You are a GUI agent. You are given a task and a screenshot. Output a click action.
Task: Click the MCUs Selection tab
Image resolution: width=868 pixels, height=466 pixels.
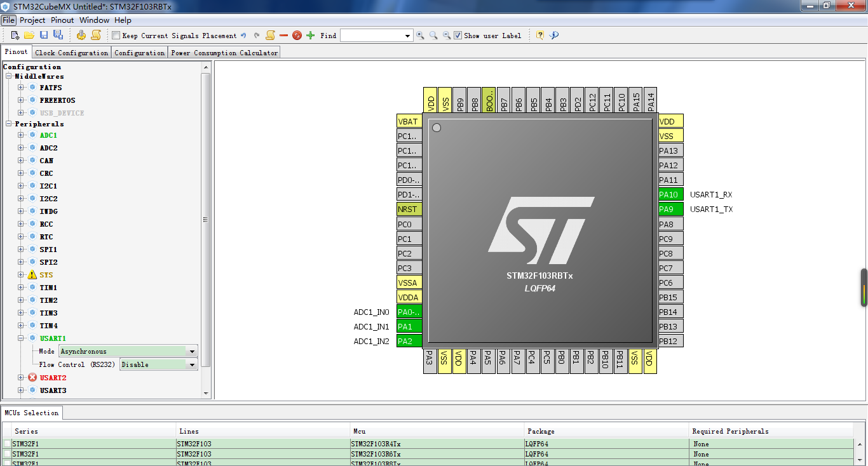(x=32, y=413)
